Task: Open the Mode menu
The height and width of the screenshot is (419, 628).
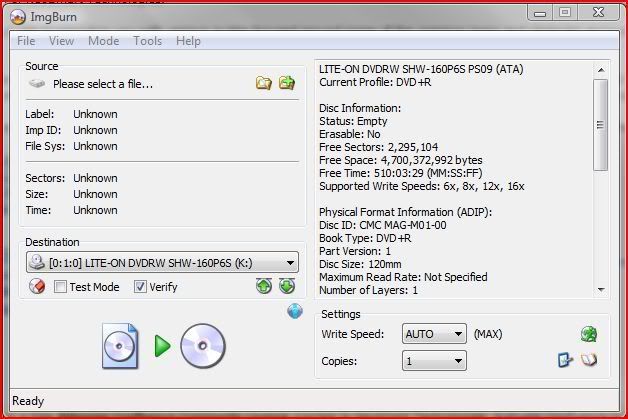Action: point(104,41)
